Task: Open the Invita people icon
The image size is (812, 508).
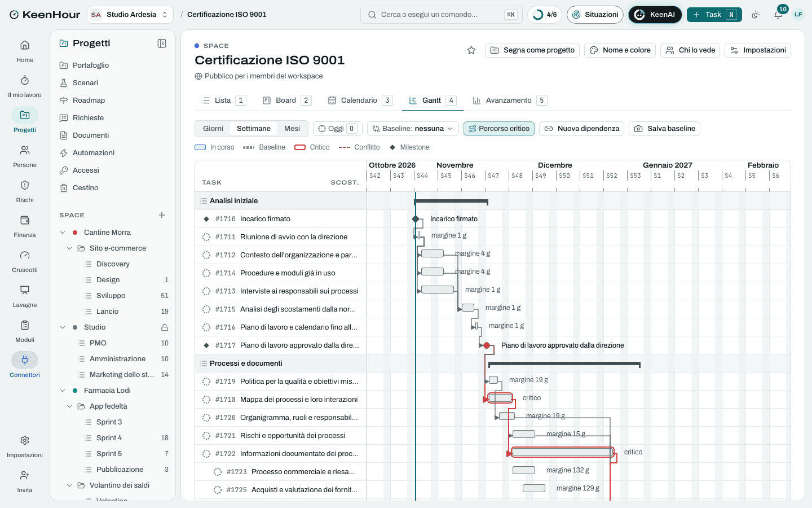Action: [x=25, y=475]
